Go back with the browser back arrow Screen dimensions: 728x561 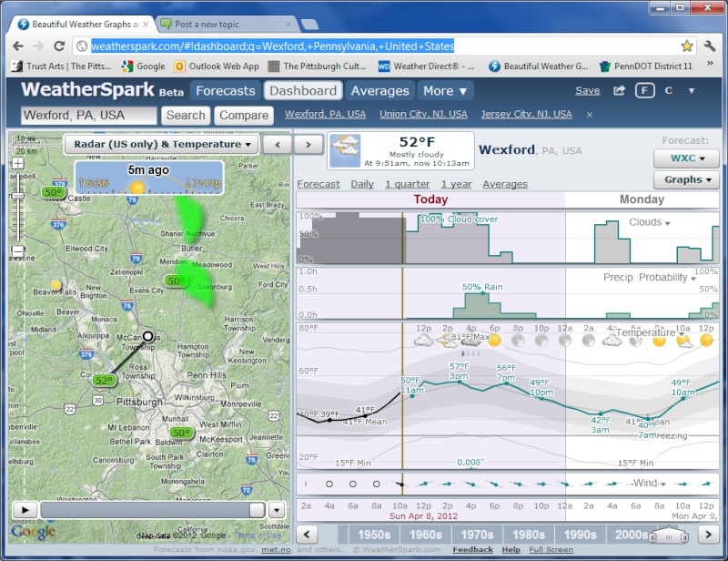[18, 46]
